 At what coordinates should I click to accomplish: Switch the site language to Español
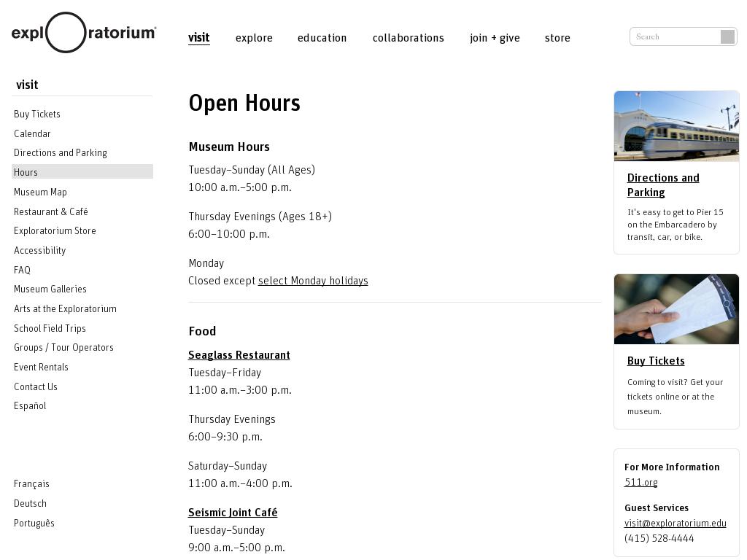pos(30,405)
